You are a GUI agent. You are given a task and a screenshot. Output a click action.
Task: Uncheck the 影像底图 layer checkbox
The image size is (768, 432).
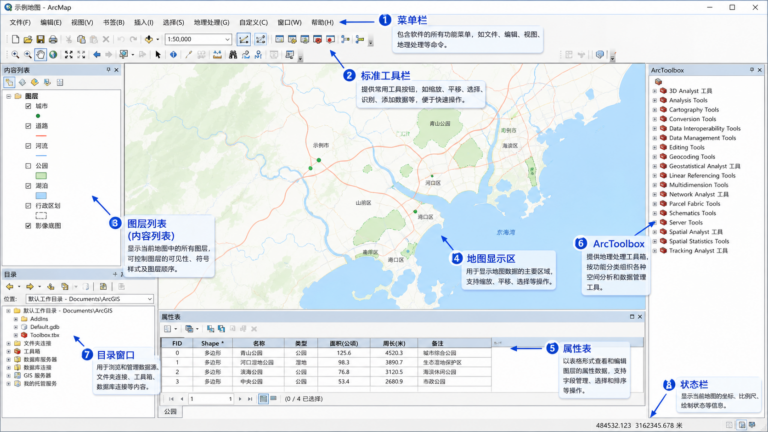pyautogui.click(x=28, y=226)
